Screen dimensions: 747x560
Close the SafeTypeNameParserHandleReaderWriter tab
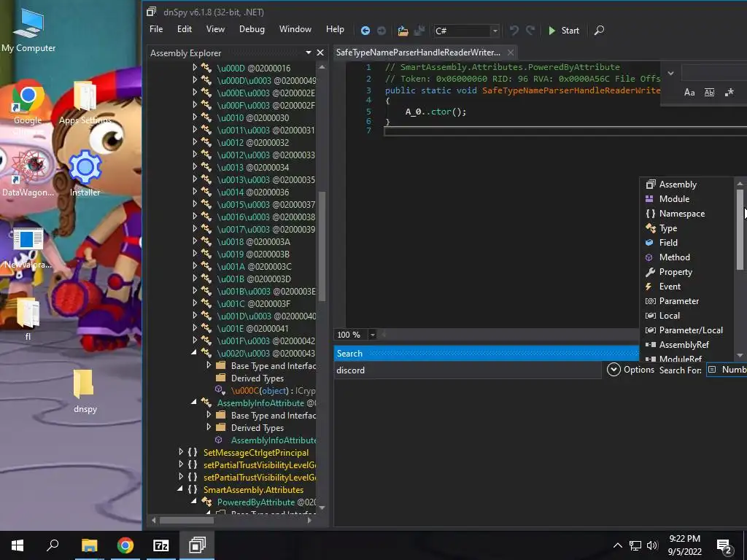tap(511, 52)
